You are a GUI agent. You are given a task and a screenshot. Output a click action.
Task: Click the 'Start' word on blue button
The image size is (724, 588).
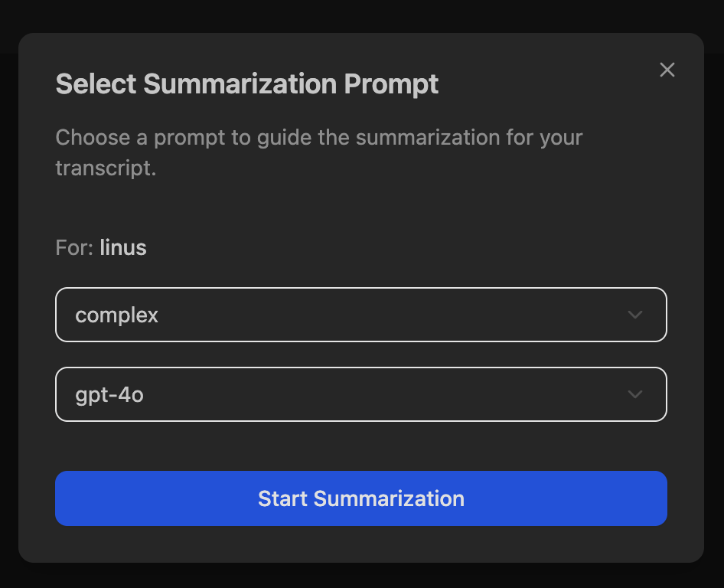282,499
